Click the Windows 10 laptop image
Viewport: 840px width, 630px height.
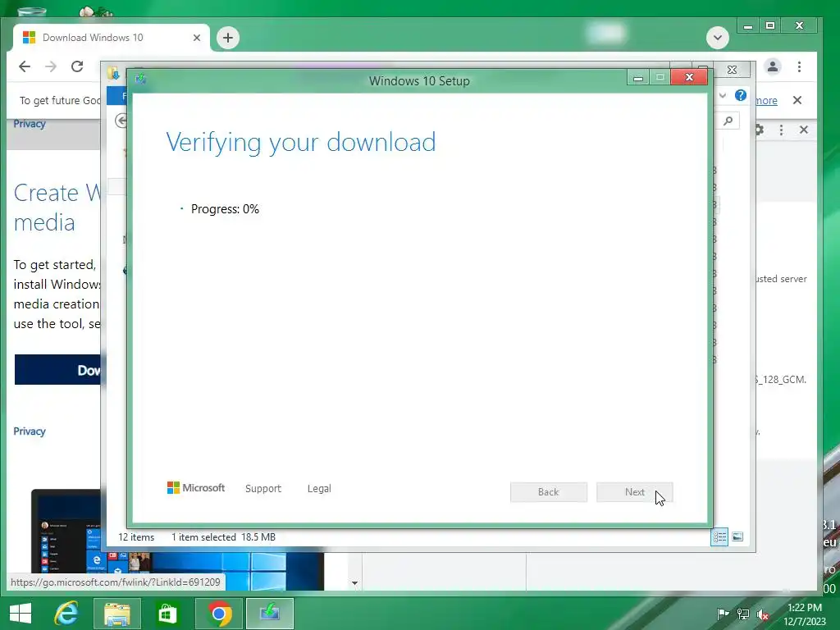[x=177, y=540]
